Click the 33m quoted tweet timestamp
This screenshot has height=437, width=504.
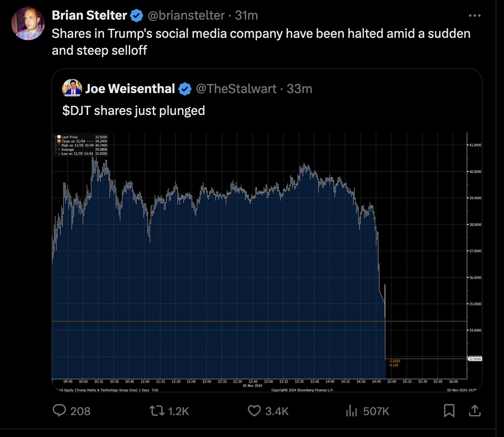[x=299, y=88]
